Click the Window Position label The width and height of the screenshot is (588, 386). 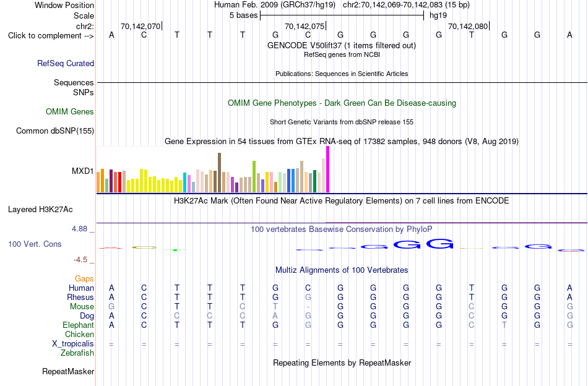(64, 5)
